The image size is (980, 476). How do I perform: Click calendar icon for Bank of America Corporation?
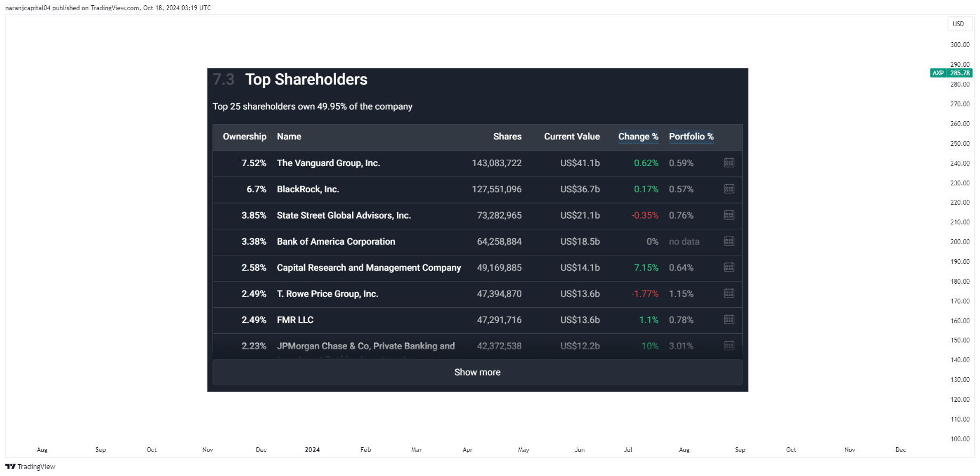click(x=729, y=241)
